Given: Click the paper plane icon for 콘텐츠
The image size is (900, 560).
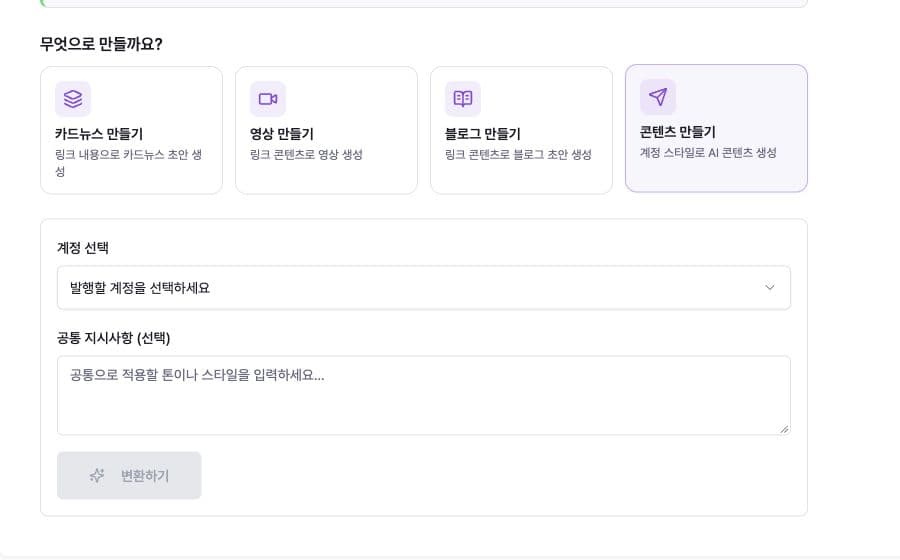Looking at the screenshot, I should click(x=658, y=96).
